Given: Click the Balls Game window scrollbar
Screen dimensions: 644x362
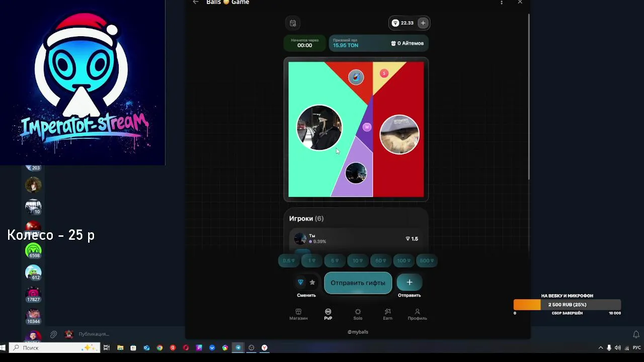Looking at the screenshot, I should coord(529,96).
